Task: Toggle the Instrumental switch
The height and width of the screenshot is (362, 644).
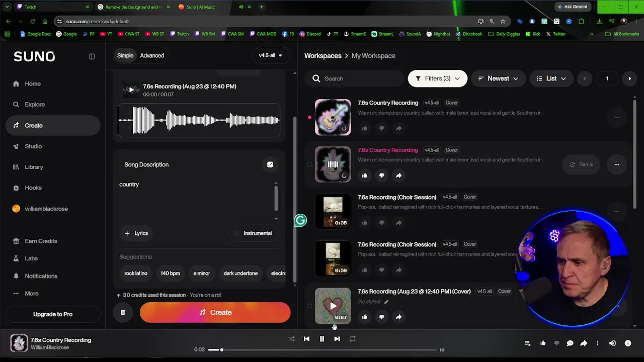Action: [x=253, y=233]
